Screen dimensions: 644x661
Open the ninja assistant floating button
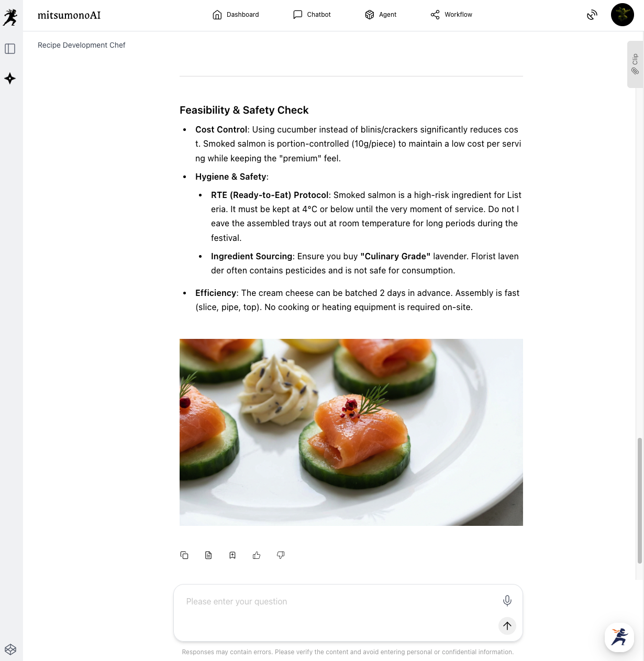[619, 637]
